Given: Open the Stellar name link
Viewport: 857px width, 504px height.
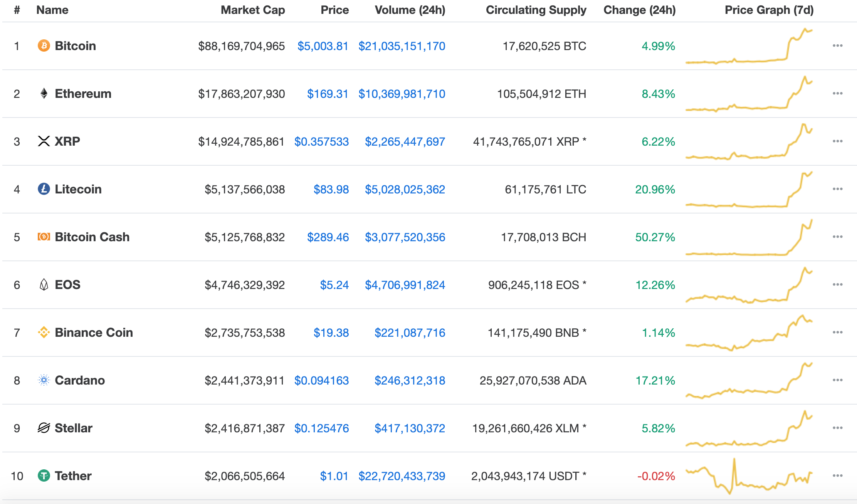Looking at the screenshot, I should coord(74,428).
